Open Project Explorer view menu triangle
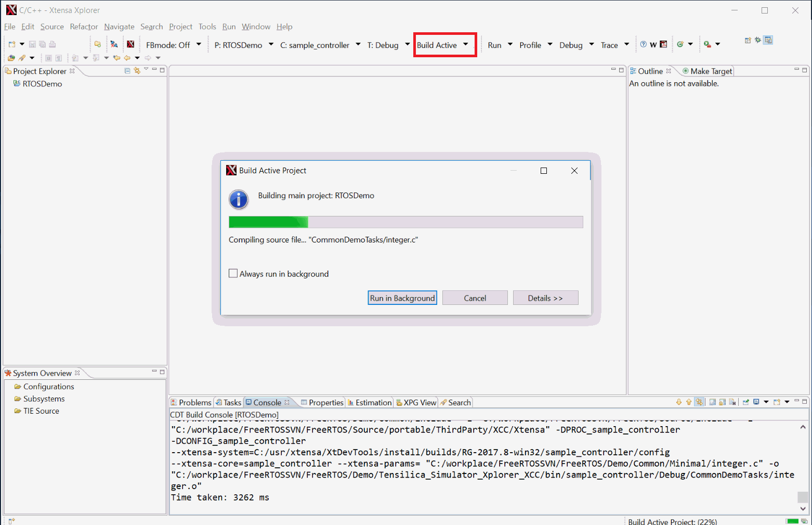 click(x=146, y=69)
